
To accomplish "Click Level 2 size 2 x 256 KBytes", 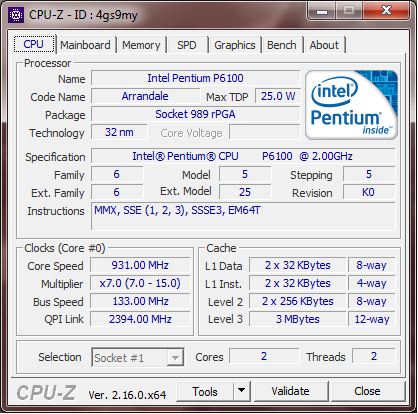I will (x=298, y=301).
